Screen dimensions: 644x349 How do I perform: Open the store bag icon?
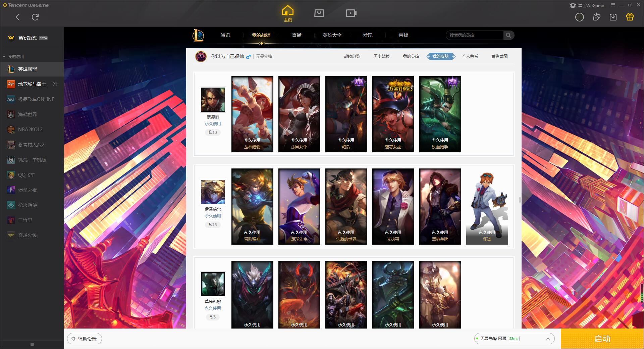[319, 13]
